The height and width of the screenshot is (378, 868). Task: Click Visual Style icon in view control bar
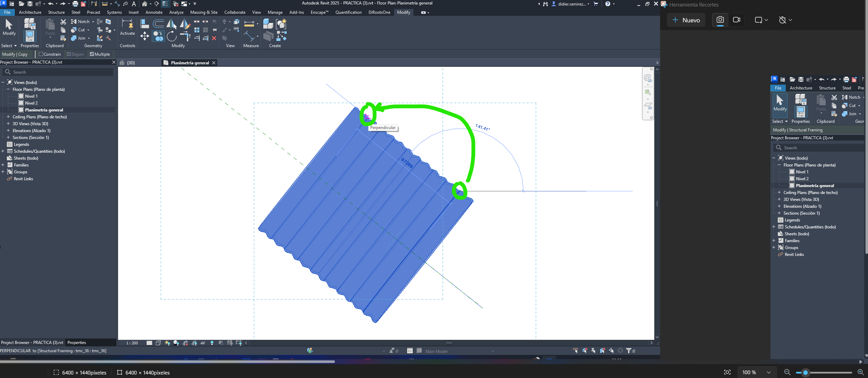tap(158, 343)
